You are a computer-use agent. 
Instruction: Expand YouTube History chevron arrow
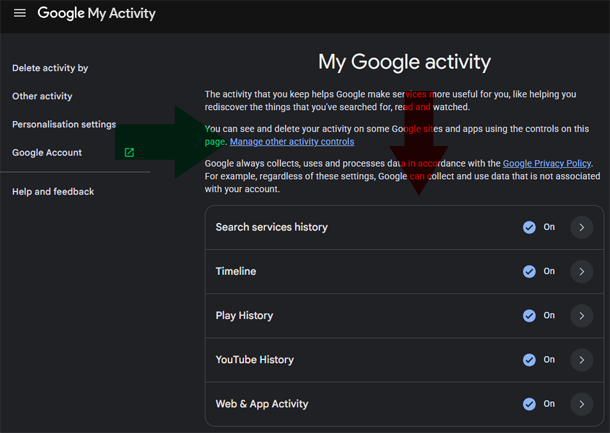coord(582,360)
